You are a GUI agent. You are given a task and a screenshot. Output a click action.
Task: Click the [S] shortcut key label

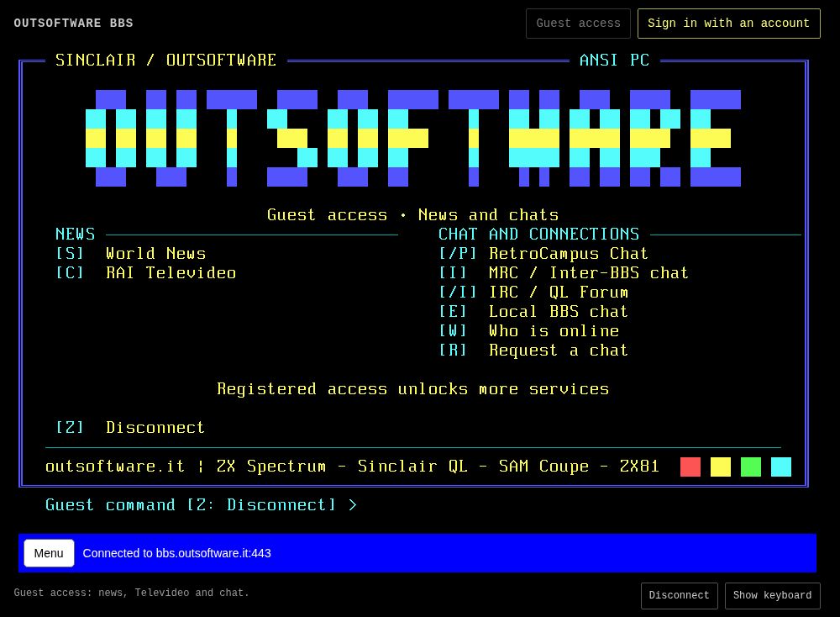coord(70,254)
